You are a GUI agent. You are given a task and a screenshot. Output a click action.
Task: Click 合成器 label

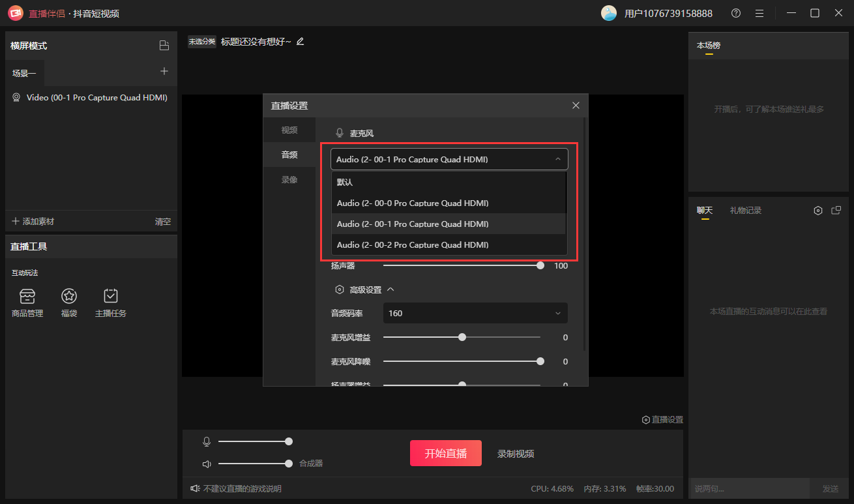point(311,464)
